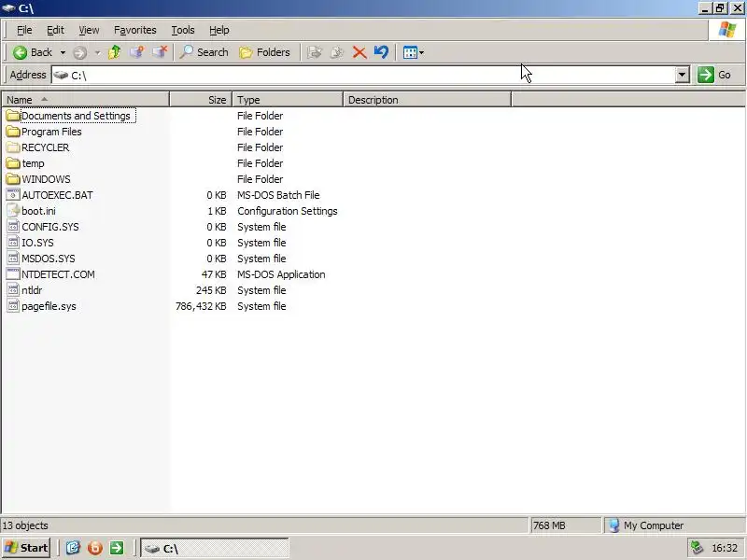
Task: Sort by the Type column header
Action: pyautogui.click(x=288, y=100)
